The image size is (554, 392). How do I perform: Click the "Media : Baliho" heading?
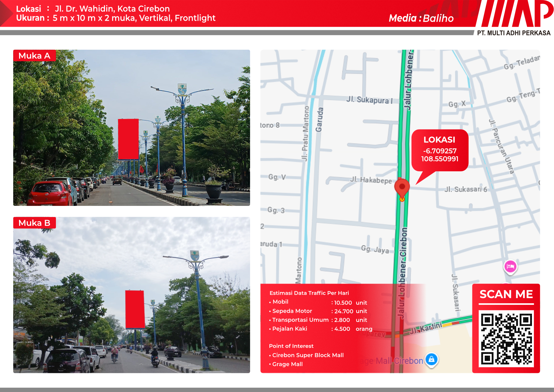(x=421, y=18)
